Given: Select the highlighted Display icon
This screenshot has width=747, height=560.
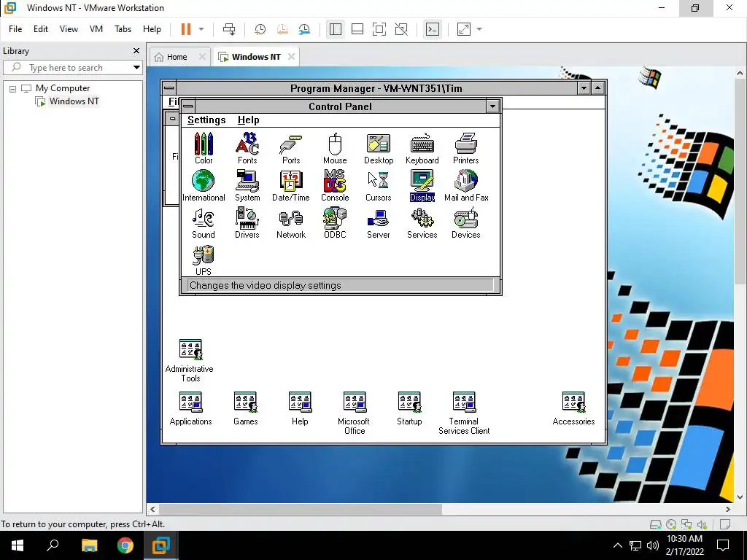Looking at the screenshot, I should coord(422,186).
